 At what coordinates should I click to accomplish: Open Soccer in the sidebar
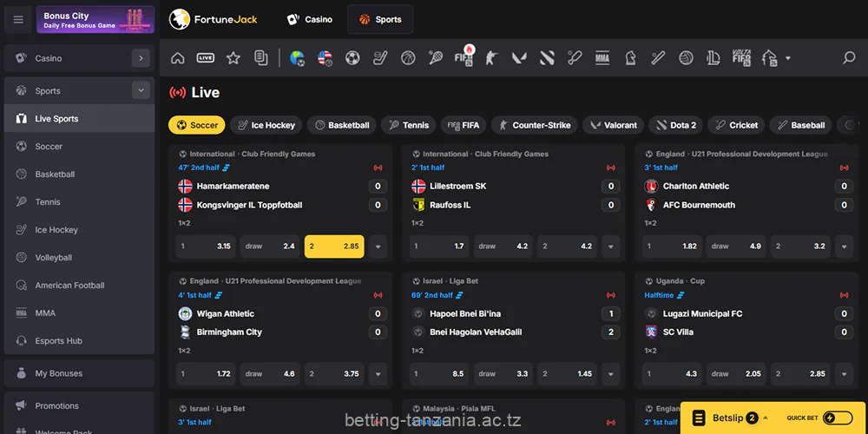(x=79, y=146)
